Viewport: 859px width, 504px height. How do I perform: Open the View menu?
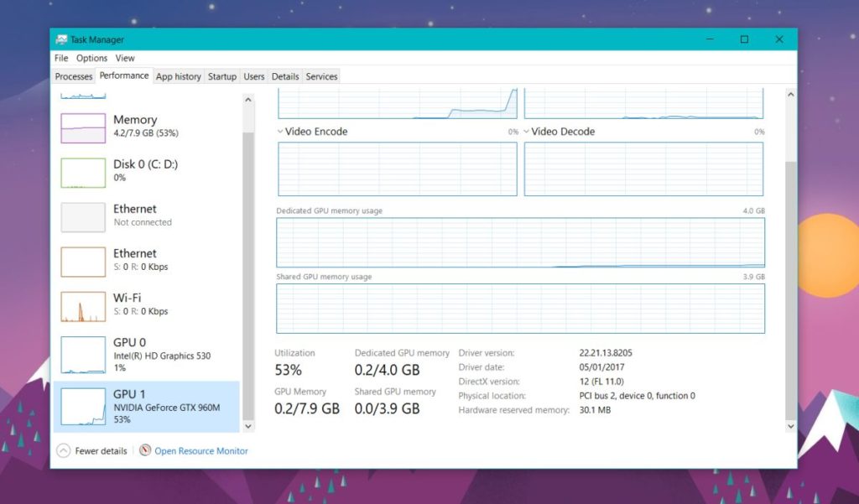pos(125,58)
